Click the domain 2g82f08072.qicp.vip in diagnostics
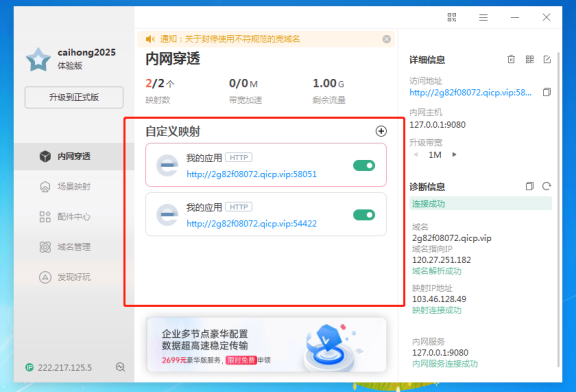 pyautogui.click(x=451, y=238)
